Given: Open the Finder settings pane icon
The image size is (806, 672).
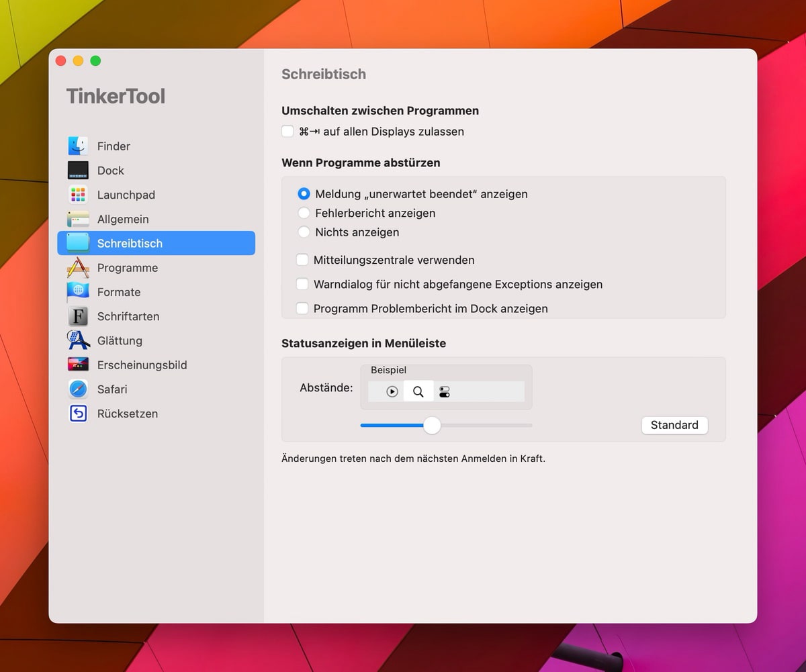Looking at the screenshot, I should pyautogui.click(x=78, y=146).
